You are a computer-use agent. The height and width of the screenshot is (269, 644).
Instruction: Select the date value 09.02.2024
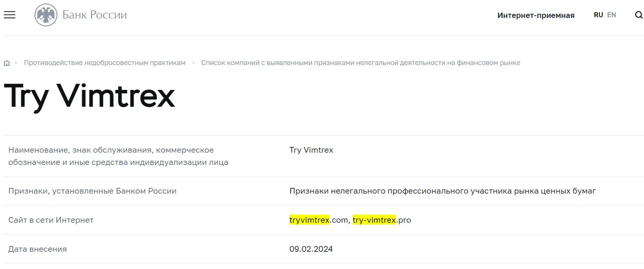click(x=311, y=249)
